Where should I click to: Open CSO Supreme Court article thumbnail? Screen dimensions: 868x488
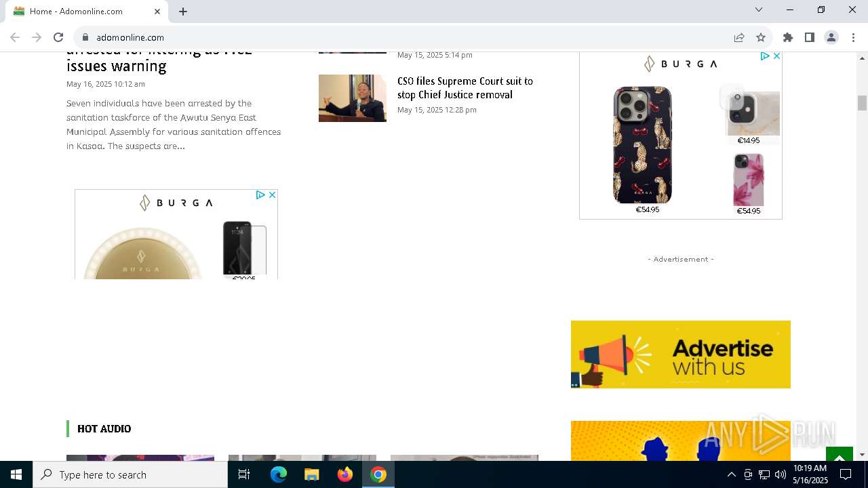pyautogui.click(x=353, y=98)
